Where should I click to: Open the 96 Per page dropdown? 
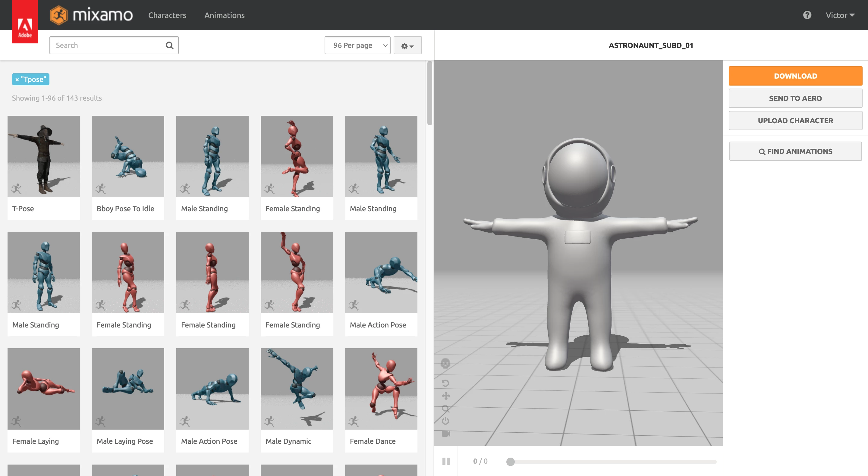[357, 45]
